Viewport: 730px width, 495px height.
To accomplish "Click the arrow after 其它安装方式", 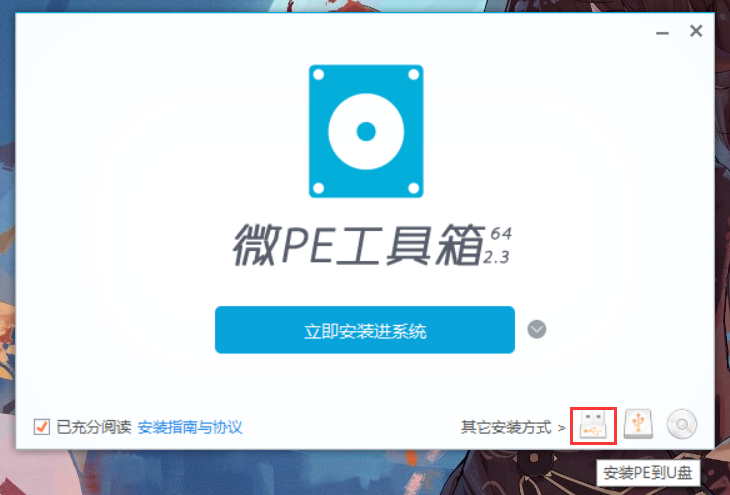I will pyautogui.click(x=561, y=427).
